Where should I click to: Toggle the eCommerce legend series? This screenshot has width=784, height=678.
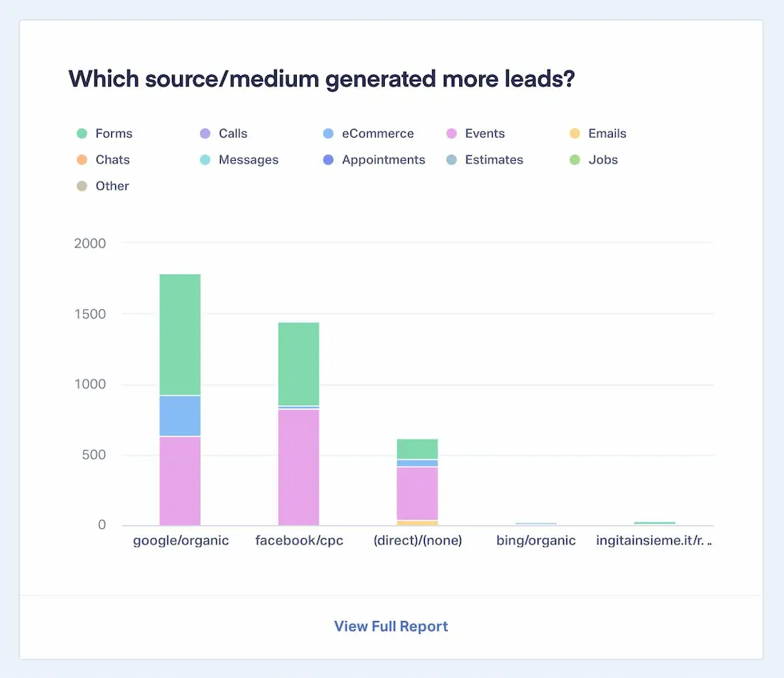click(369, 134)
